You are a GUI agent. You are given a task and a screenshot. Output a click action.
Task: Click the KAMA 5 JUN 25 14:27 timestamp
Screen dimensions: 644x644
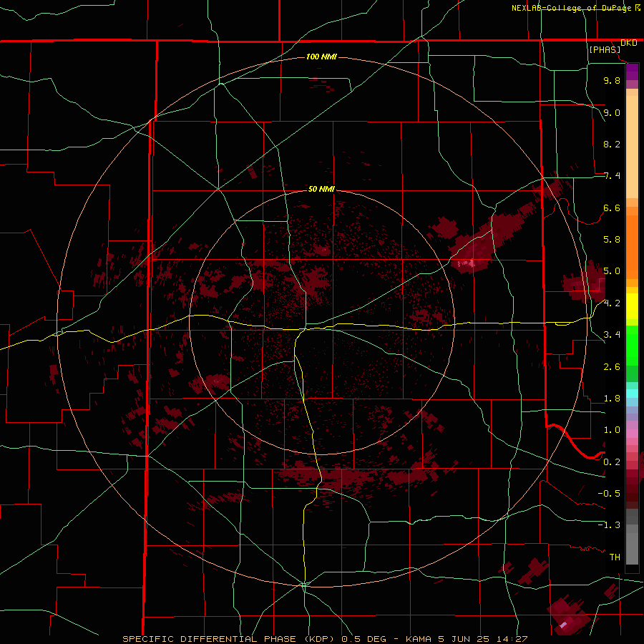pyautogui.click(x=467, y=639)
